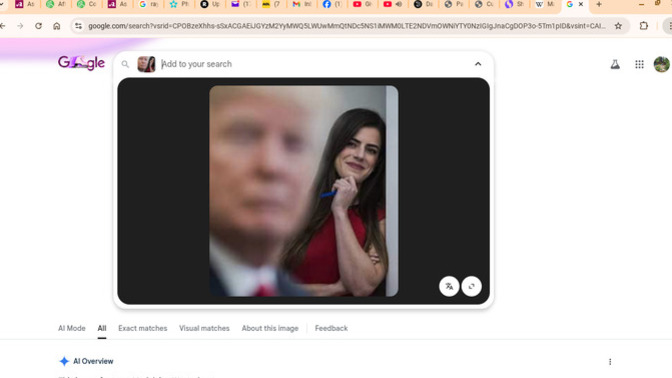Open the Visual matches tab
Viewport: 672px width, 378px height.
click(x=204, y=328)
